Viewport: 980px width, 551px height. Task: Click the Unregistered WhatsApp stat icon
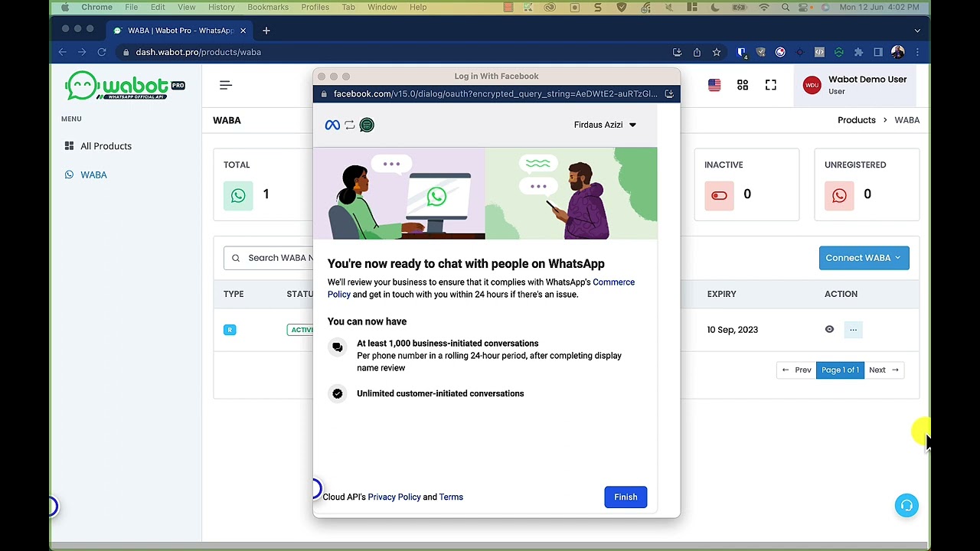(839, 195)
